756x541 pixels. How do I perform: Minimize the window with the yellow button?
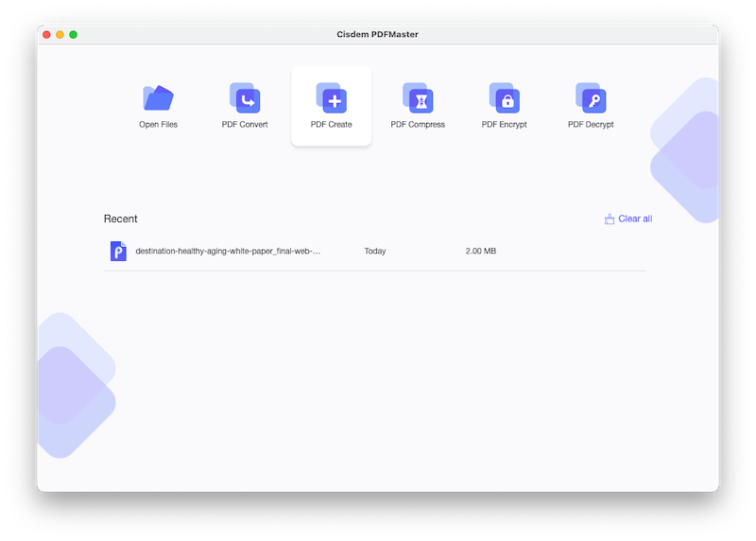pyautogui.click(x=60, y=34)
